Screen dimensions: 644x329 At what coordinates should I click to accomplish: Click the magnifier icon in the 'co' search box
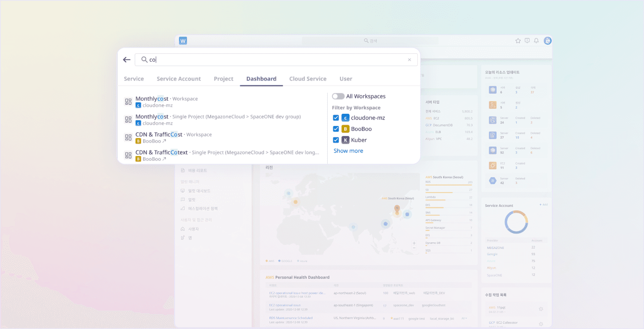(x=144, y=59)
